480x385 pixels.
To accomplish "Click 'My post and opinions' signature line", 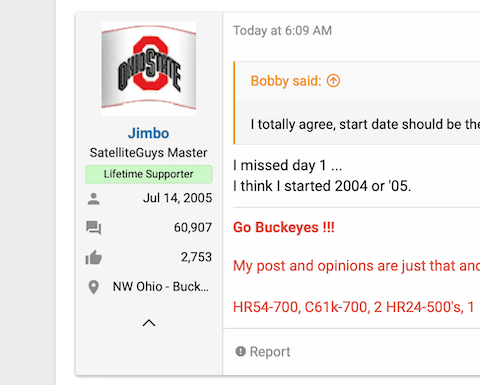I will click(303, 266).
